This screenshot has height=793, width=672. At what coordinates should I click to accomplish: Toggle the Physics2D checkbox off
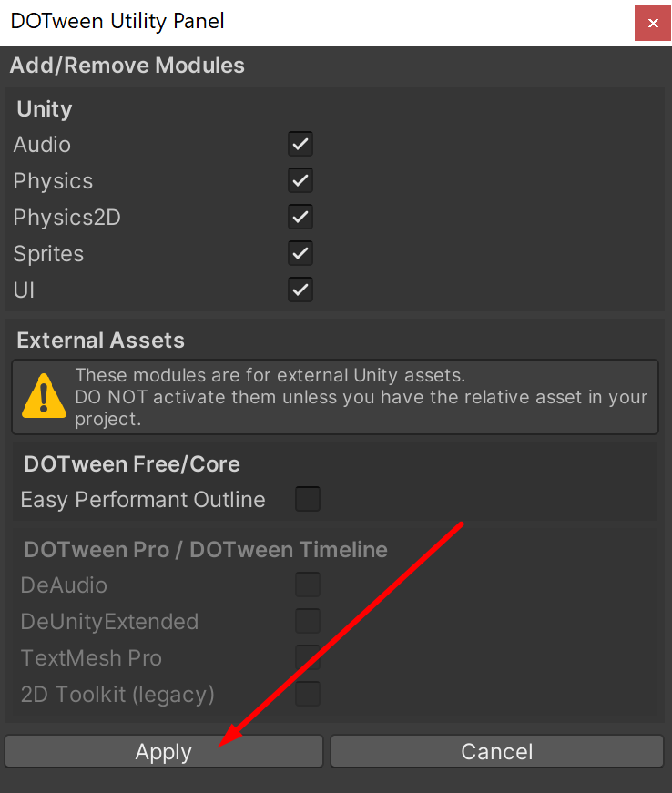tap(300, 217)
